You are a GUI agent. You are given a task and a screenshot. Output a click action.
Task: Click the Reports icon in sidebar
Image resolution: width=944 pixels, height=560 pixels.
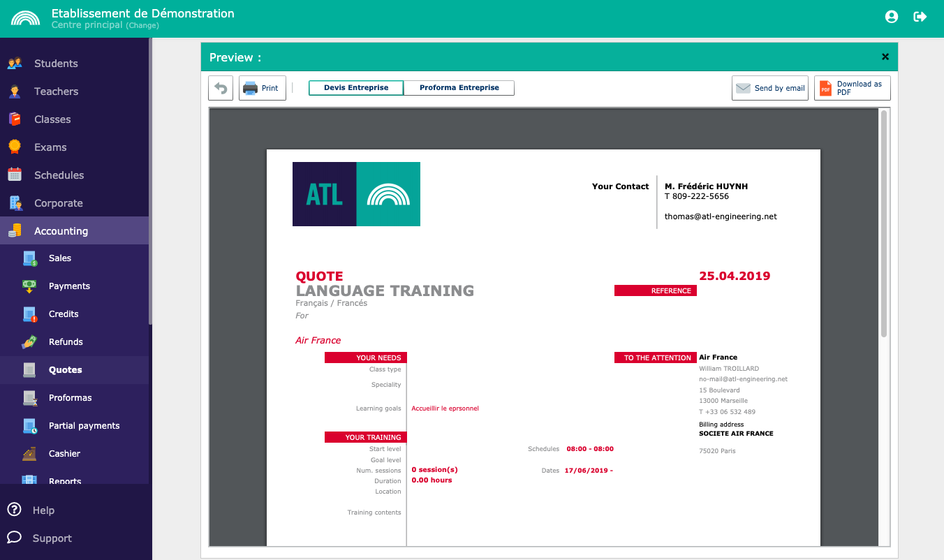(x=29, y=480)
